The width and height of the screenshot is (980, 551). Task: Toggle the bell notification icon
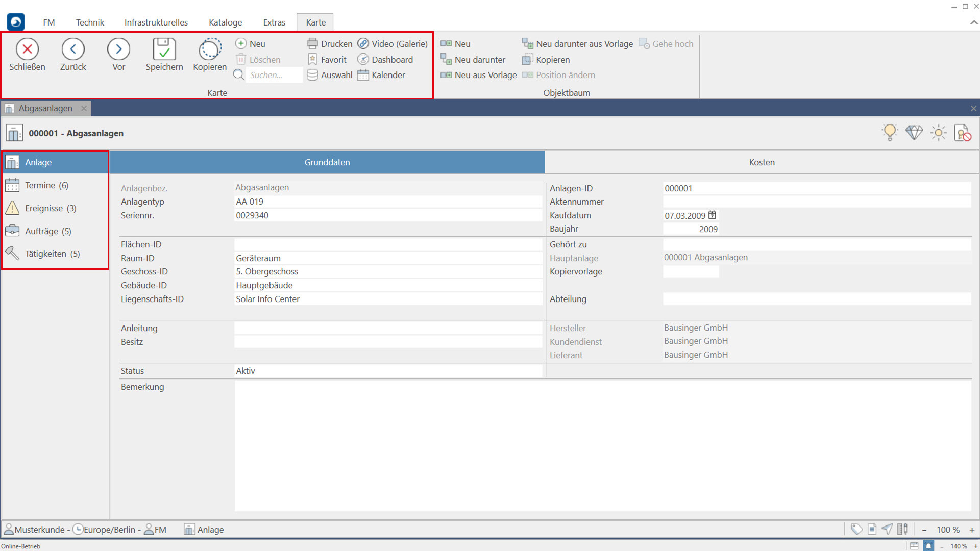929,546
